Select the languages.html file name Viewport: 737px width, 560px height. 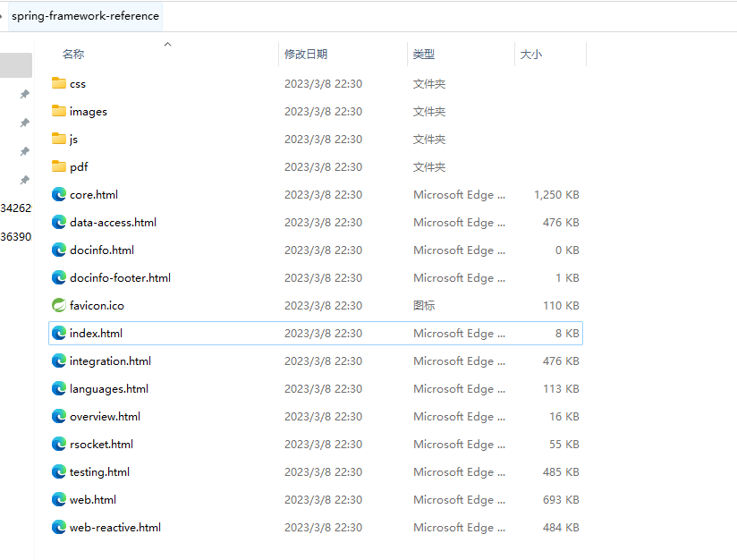(108, 389)
